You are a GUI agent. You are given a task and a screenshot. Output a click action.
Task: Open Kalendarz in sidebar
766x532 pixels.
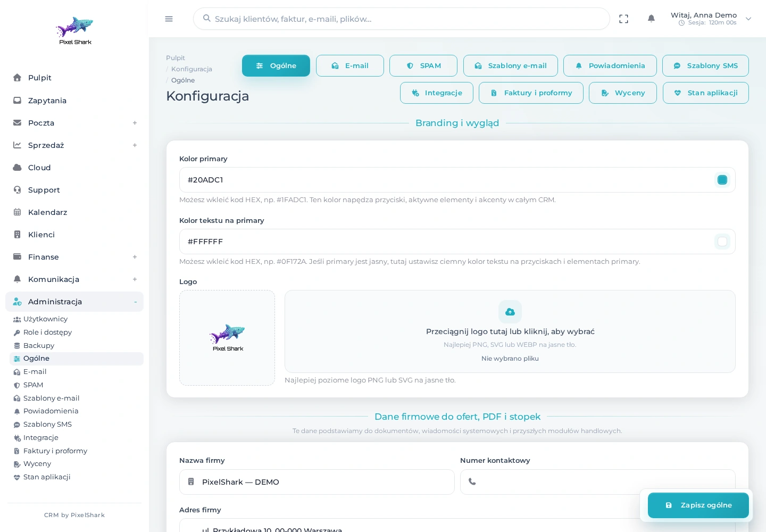click(x=74, y=212)
